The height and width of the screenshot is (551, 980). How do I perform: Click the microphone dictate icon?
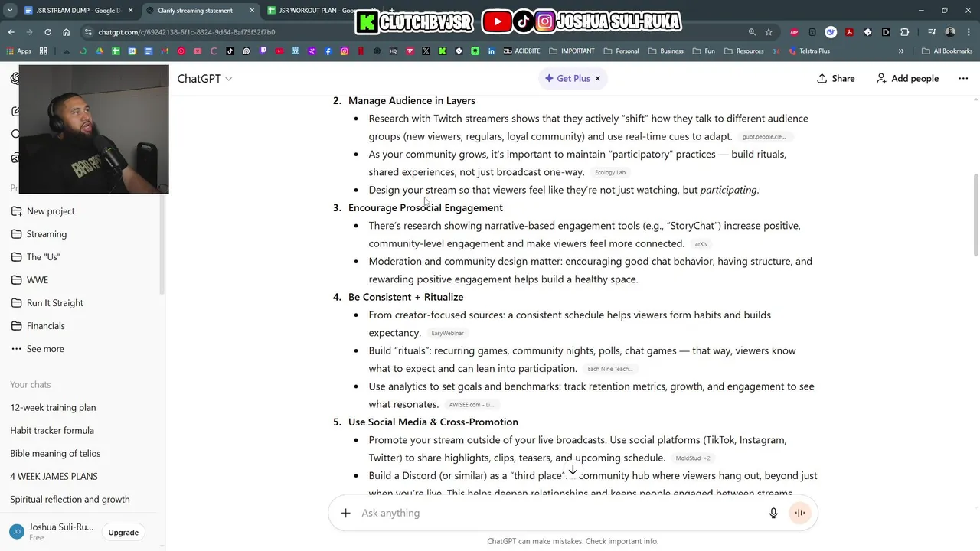[x=773, y=513]
